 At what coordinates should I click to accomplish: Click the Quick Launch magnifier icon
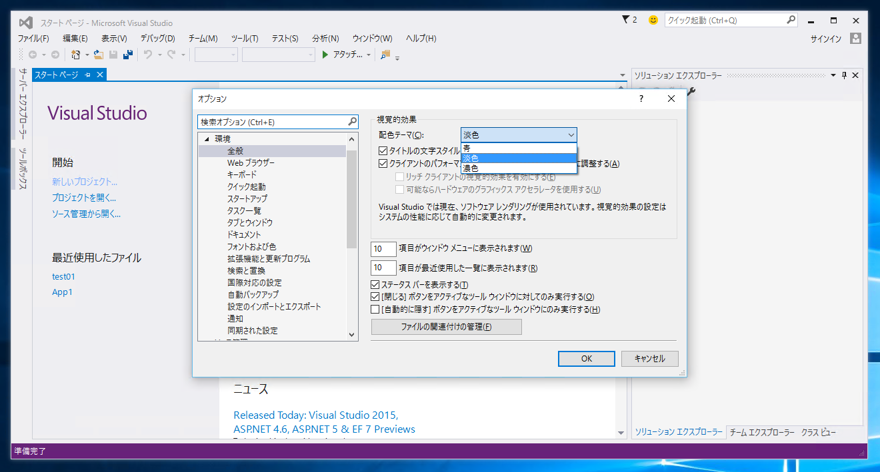coord(791,20)
